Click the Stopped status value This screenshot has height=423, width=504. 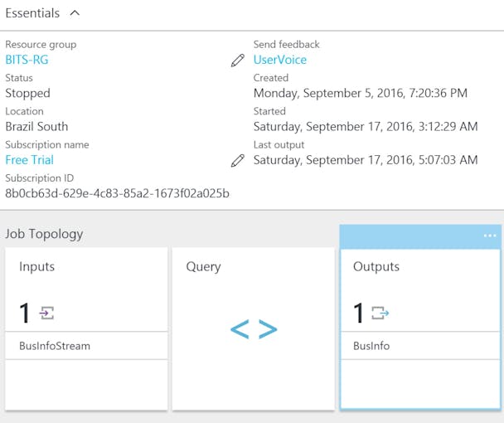(x=27, y=93)
